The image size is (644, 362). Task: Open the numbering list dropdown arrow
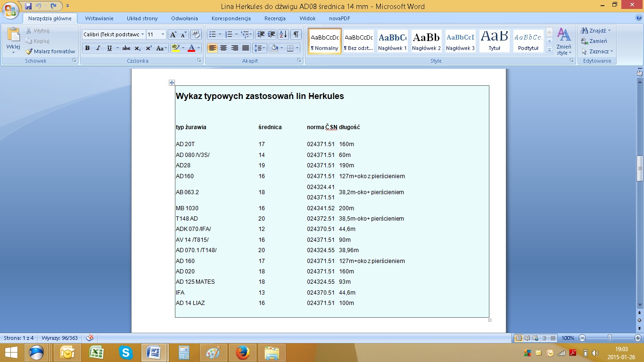tap(236, 34)
